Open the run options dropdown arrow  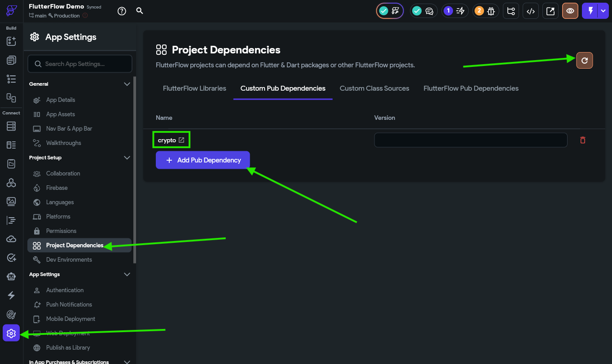(603, 11)
